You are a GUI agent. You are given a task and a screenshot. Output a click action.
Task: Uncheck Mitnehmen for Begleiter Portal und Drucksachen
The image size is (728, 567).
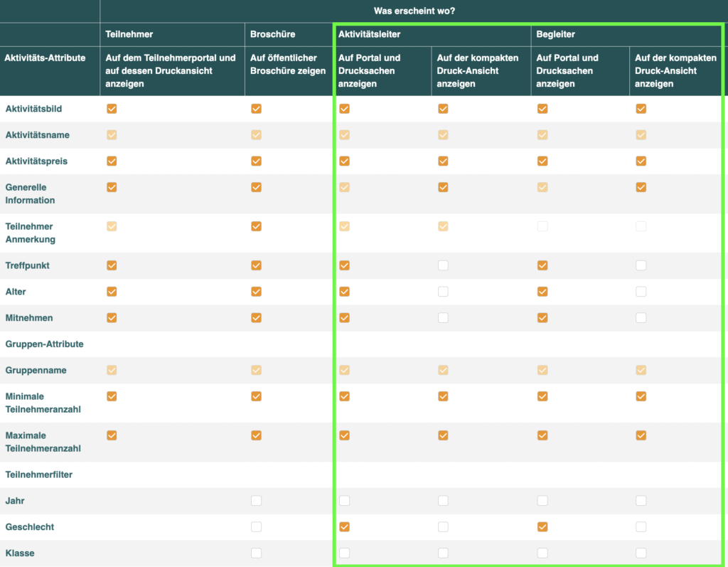tap(542, 318)
